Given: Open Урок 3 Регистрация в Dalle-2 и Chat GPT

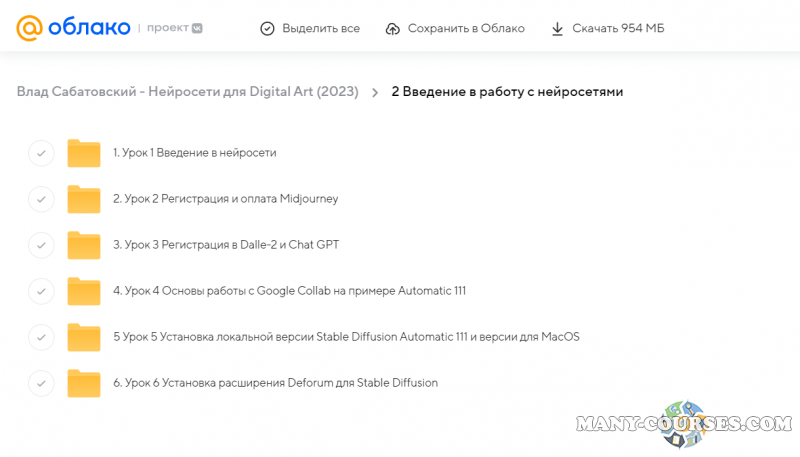Looking at the screenshot, I should (x=226, y=245).
